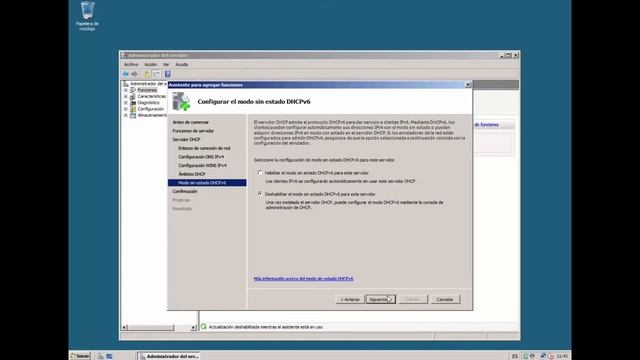640x360 pixels.
Task: Open the Papelera de reciclaje desktop icon
Action: 87,16
